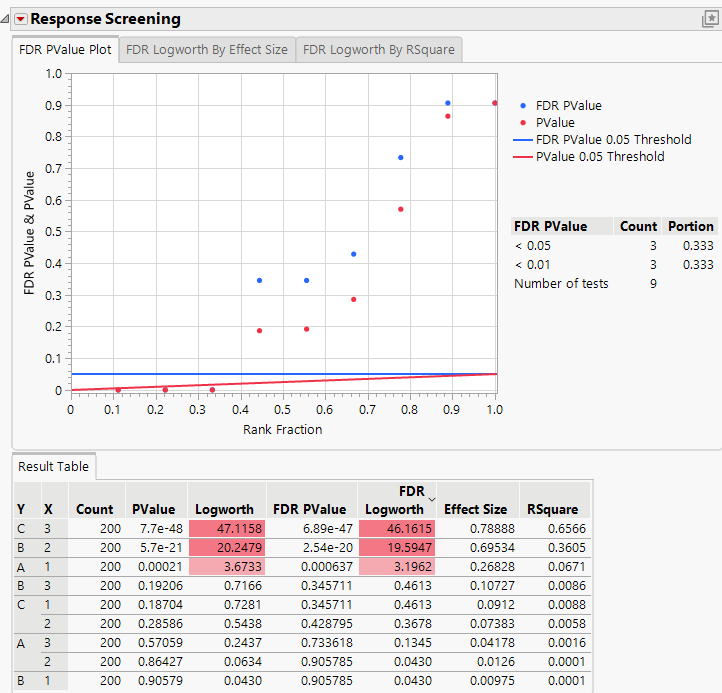
Task: Click the PValue cell 0.57059
Action: [160, 642]
